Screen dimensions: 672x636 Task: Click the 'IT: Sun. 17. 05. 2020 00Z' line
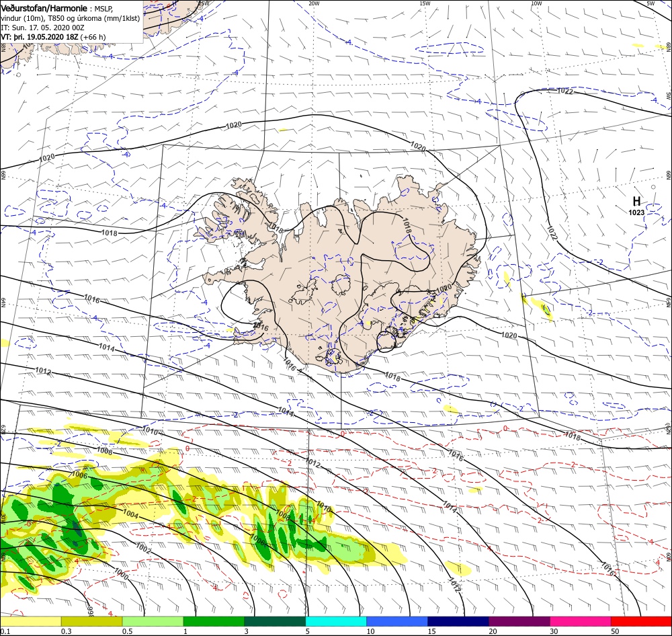pos(42,28)
